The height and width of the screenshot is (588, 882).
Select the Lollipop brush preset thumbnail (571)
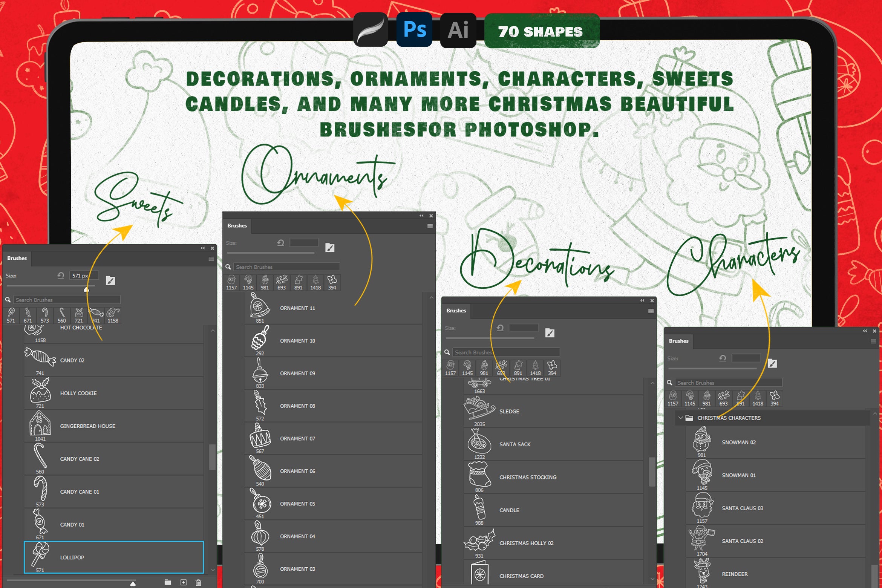[11, 313]
